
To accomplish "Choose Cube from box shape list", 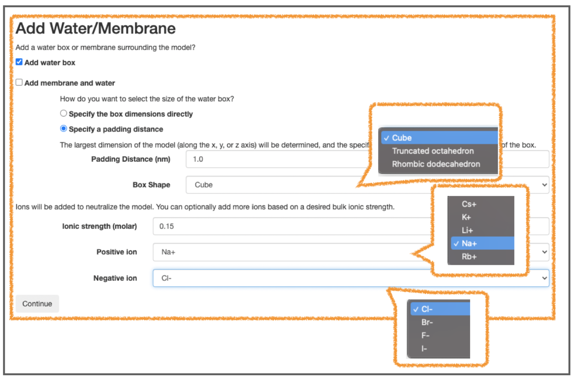I will click(x=438, y=138).
